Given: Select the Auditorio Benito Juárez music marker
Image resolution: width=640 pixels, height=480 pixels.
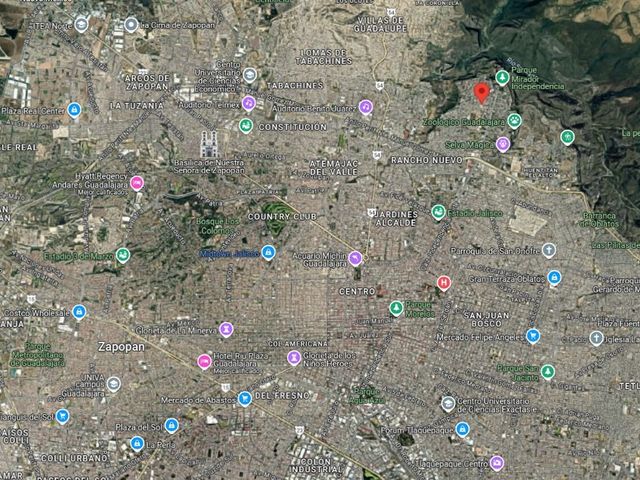Looking at the screenshot, I should (366, 107).
